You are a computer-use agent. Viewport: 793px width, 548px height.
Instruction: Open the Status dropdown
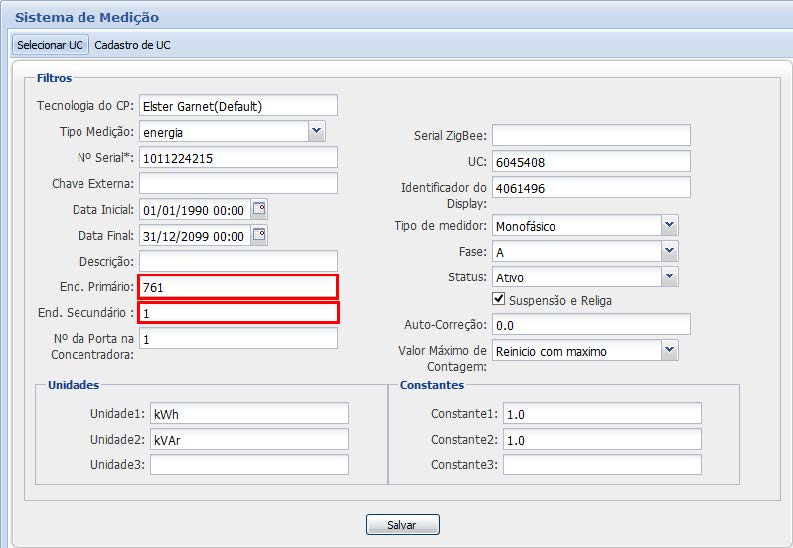click(669, 276)
